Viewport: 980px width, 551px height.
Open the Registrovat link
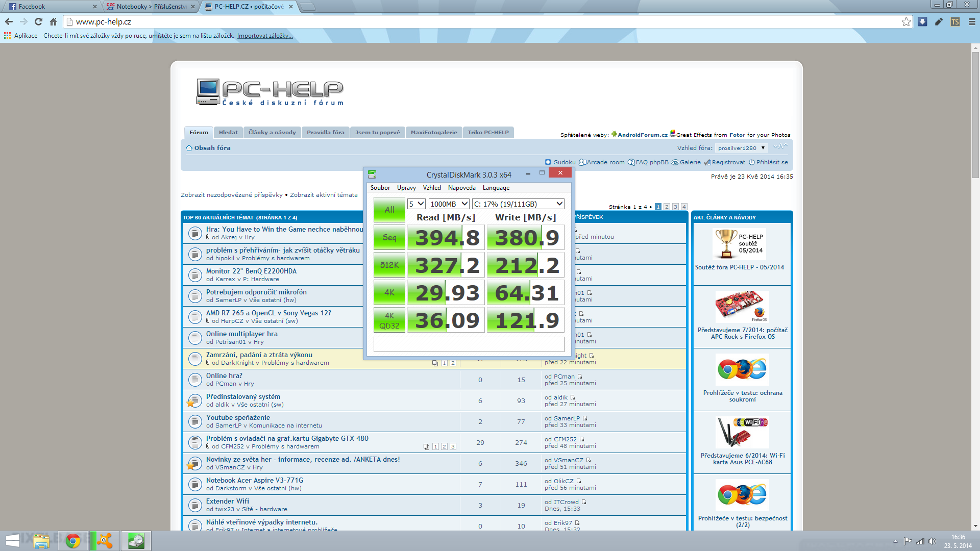(x=728, y=162)
